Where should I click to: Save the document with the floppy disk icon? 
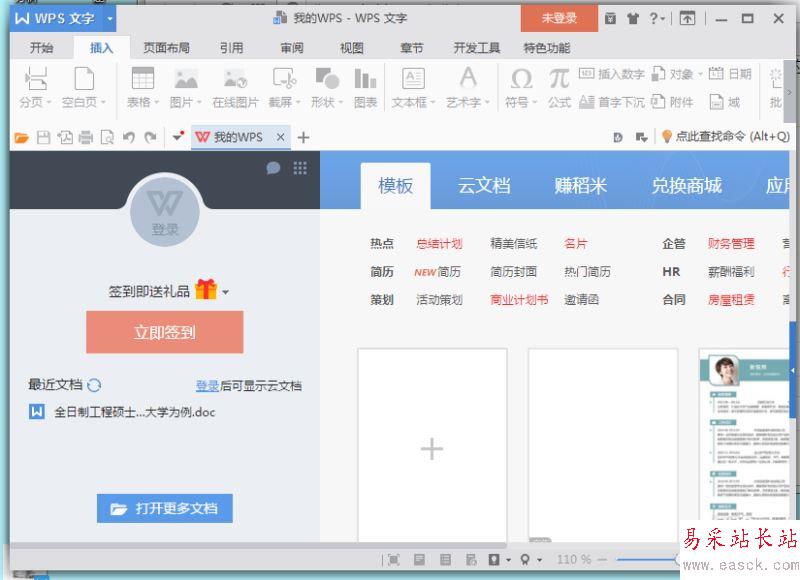click(43, 137)
